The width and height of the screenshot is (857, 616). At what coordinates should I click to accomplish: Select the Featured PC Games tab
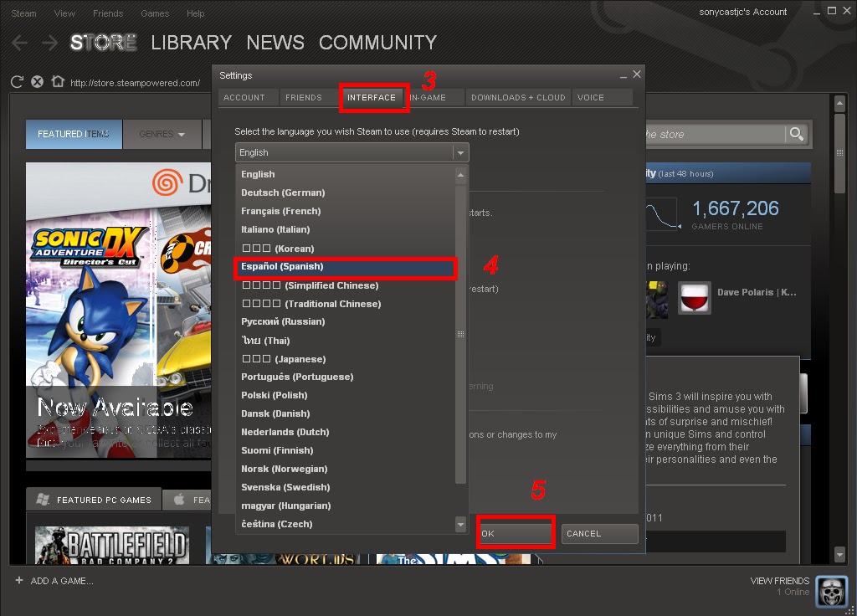click(94, 500)
